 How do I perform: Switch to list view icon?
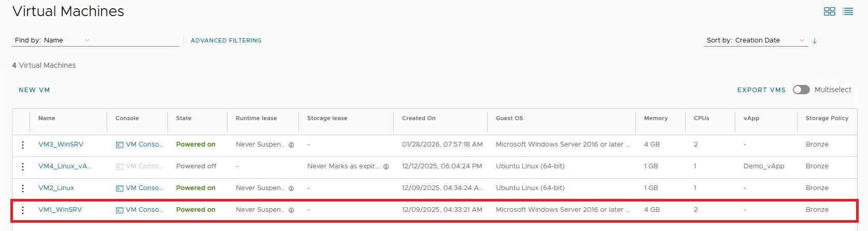tap(848, 11)
